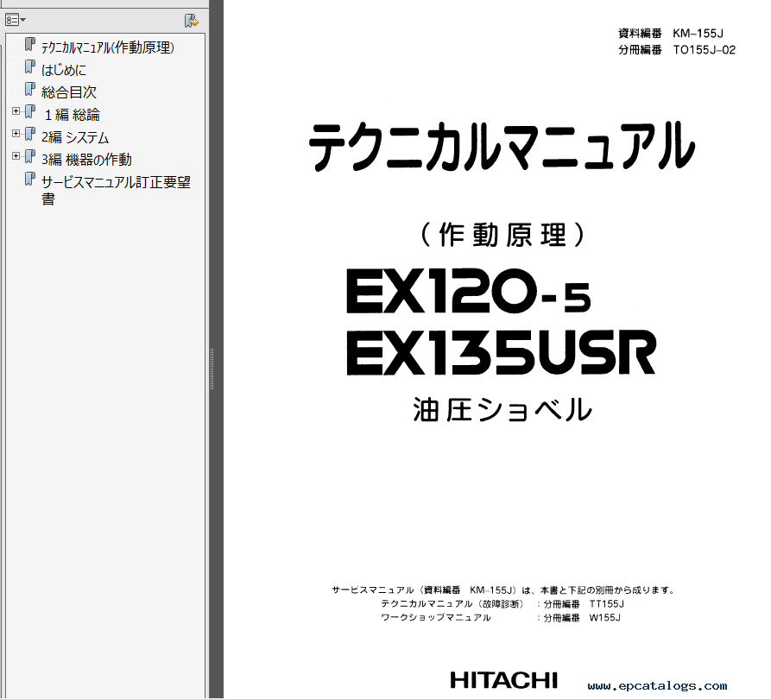Expand the 3編 機器の作動 bookmark
Screen dimensions: 771x700
click(x=16, y=156)
